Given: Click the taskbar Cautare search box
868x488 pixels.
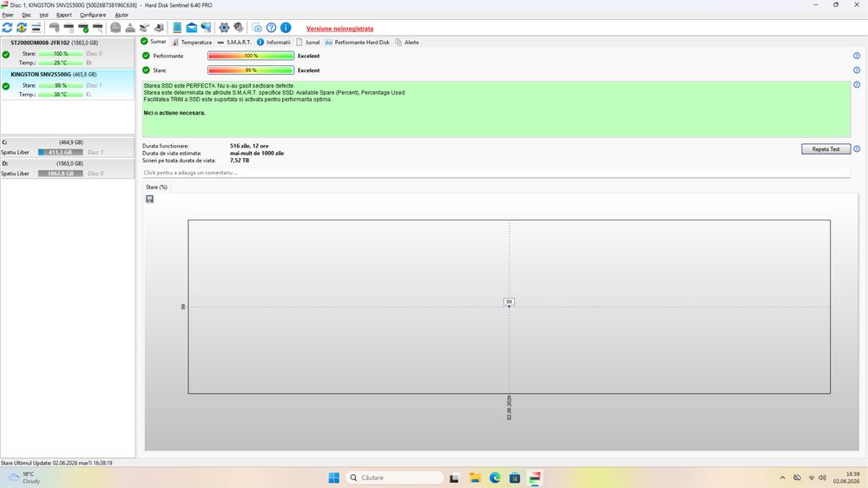Looking at the screenshot, I should (395, 478).
